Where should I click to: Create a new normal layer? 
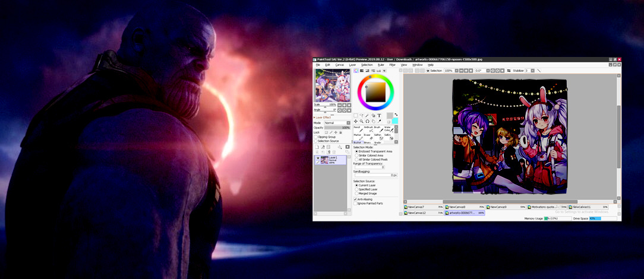tap(317, 147)
